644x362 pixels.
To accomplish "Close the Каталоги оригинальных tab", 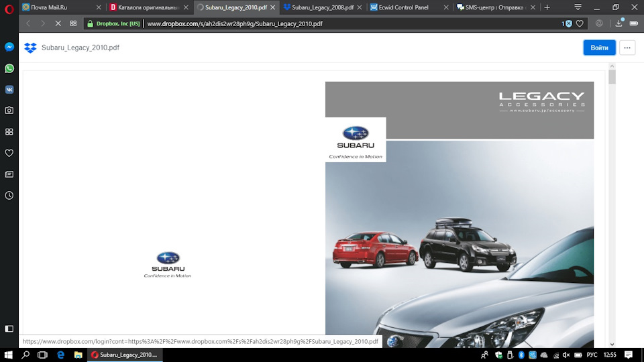I will [x=186, y=7].
